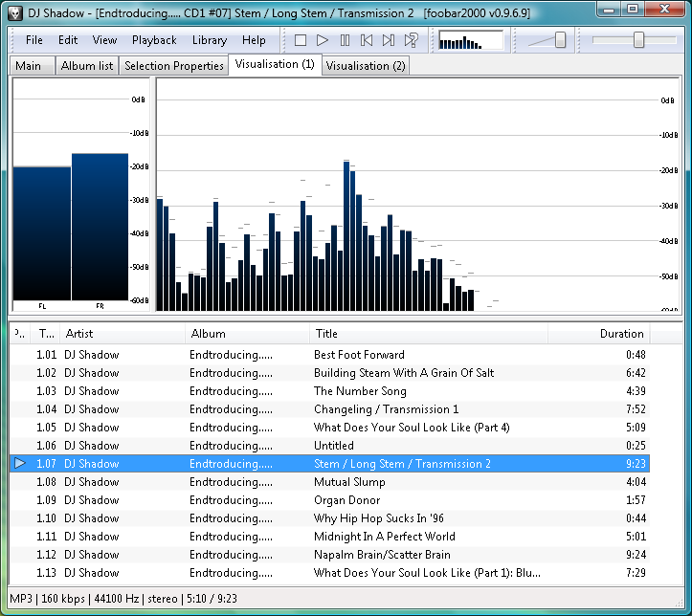Open the File menu
The height and width of the screenshot is (616, 692).
coord(34,40)
